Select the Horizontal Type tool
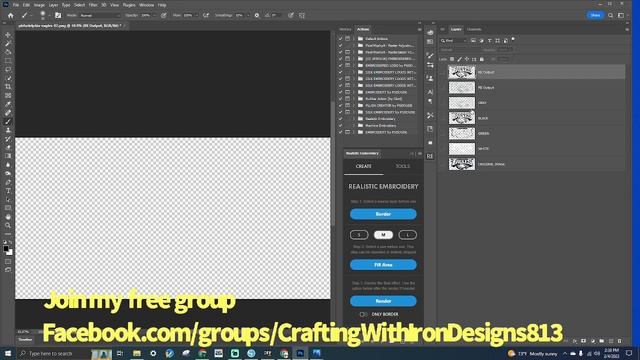Viewport: 640px width, 360px height. pos(8,191)
